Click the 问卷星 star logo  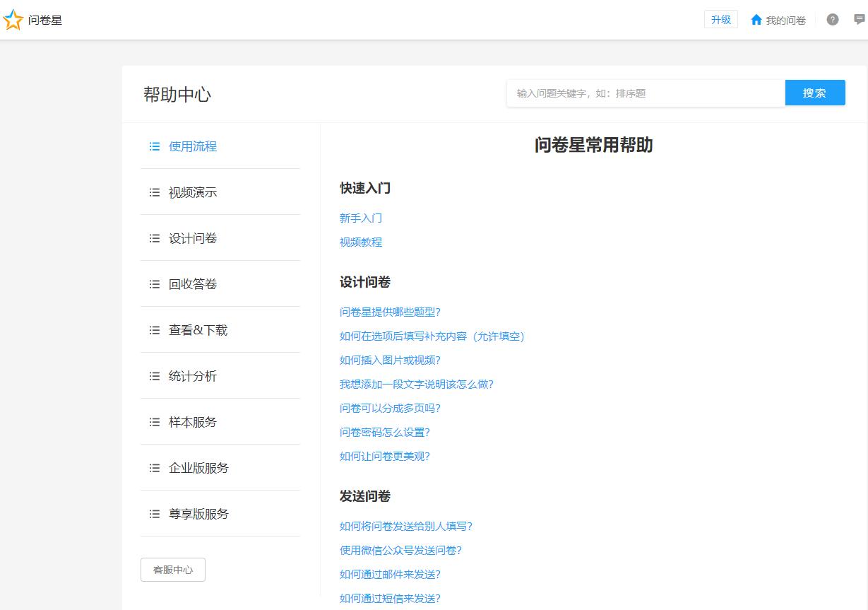click(x=13, y=20)
